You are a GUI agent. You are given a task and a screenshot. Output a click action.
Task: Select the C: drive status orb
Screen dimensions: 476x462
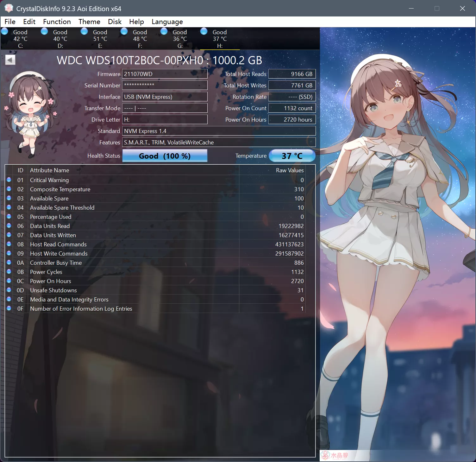pos(5,31)
